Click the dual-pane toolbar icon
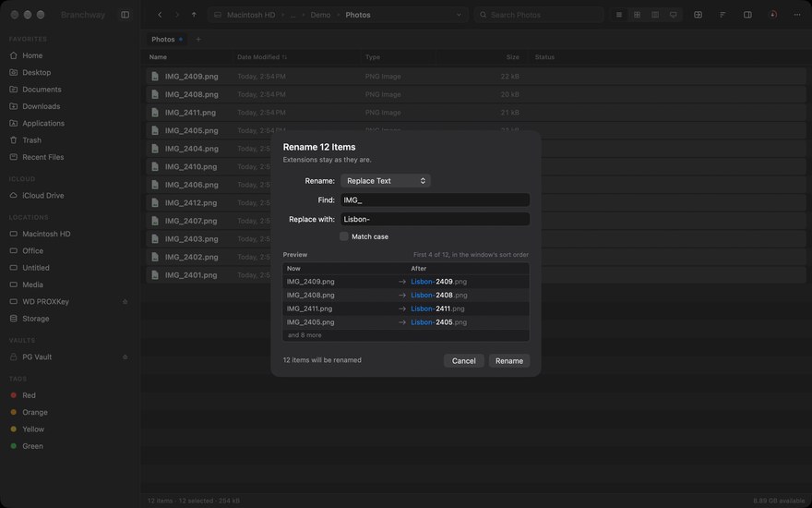The height and width of the screenshot is (508, 812). coord(699,15)
